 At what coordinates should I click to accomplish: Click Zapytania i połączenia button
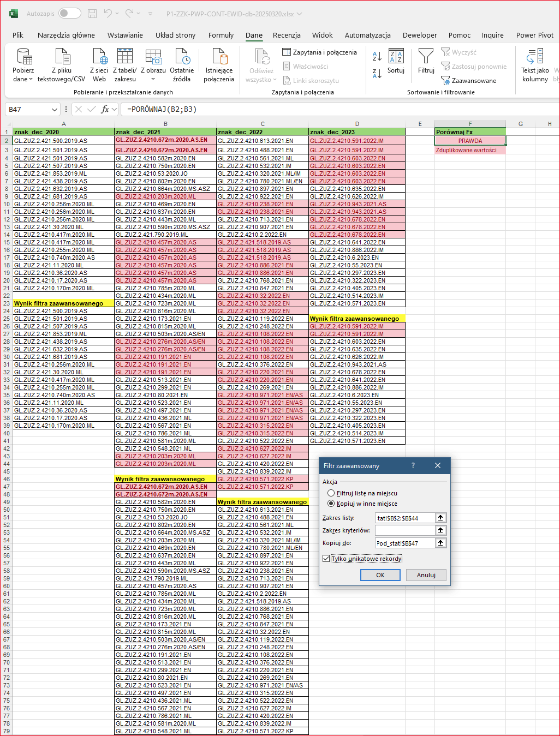coord(319,52)
